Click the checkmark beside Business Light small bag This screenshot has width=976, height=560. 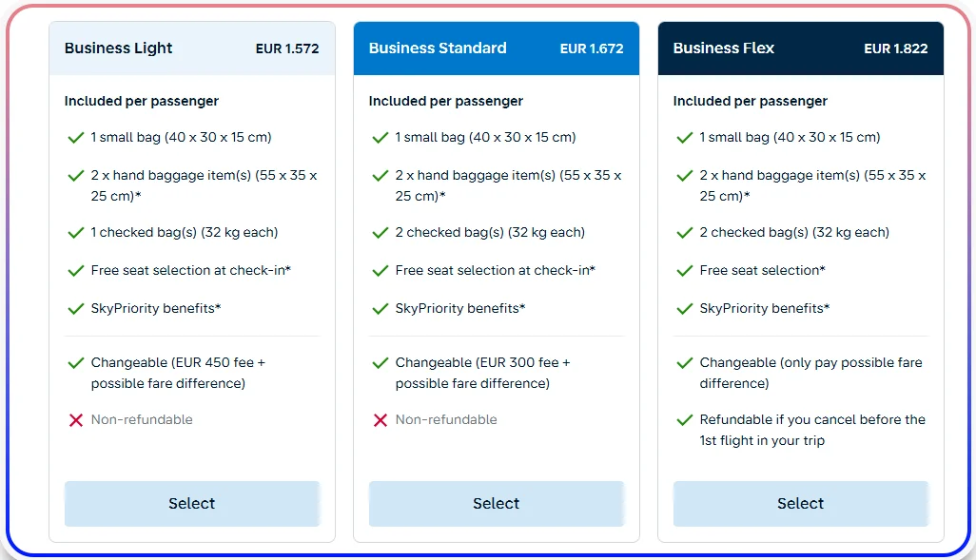point(76,137)
